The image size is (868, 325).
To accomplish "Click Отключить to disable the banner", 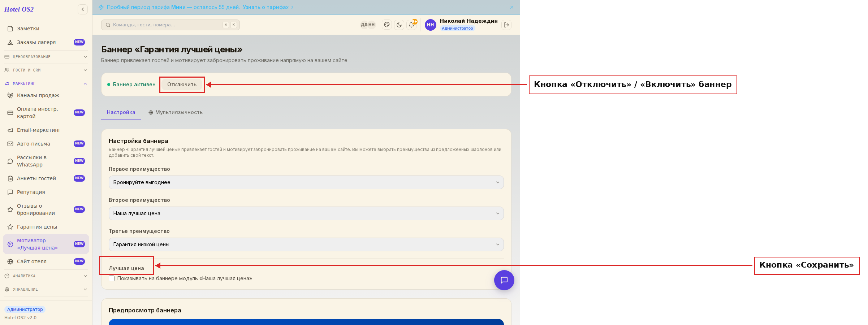I will 182,84.
